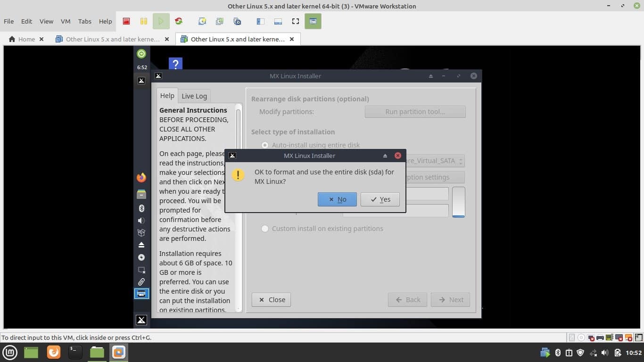Image resolution: width=644 pixels, height=362 pixels.
Task: Toggle the VMware library sidebar icon
Action: [260, 21]
